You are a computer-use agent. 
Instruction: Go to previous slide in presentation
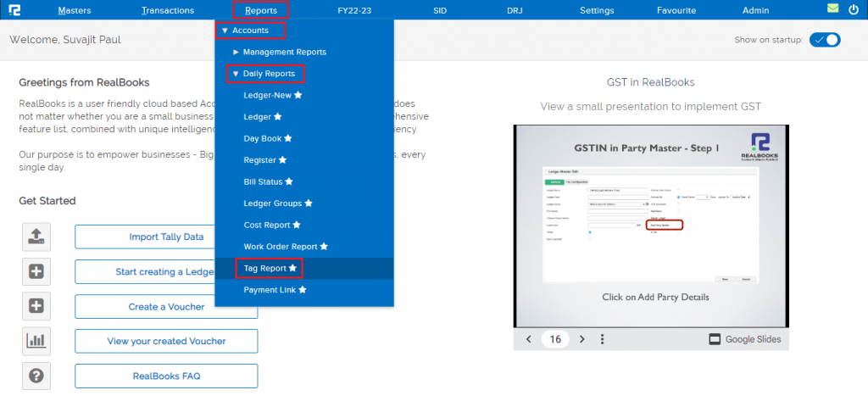pyautogui.click(x=529, y=339)
